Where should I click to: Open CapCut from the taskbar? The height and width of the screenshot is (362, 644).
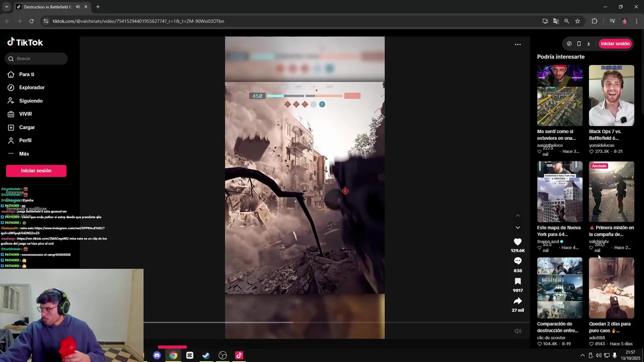[190, 355]
